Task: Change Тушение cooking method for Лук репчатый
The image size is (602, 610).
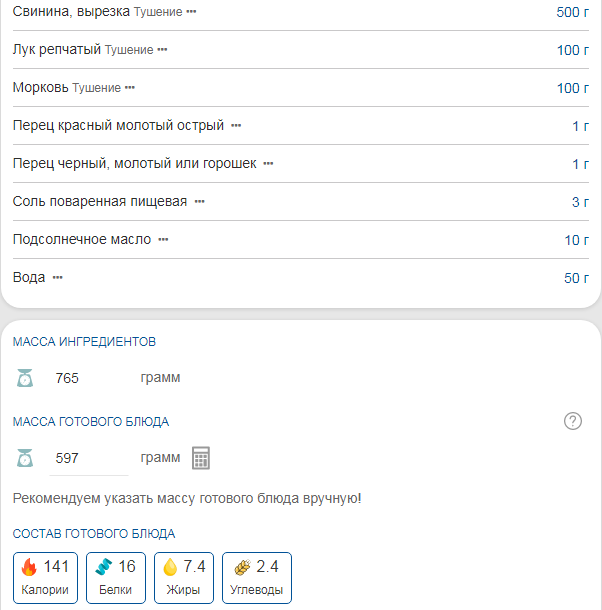Action: 129,50
